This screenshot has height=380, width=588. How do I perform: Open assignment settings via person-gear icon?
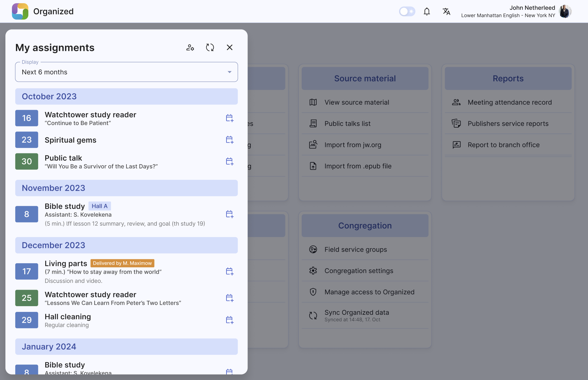pyautogui.click(x=190, y=47)
